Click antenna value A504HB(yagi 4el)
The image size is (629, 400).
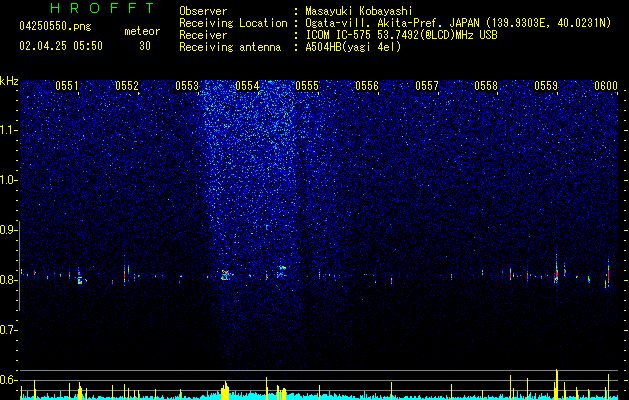coord(353,47)
